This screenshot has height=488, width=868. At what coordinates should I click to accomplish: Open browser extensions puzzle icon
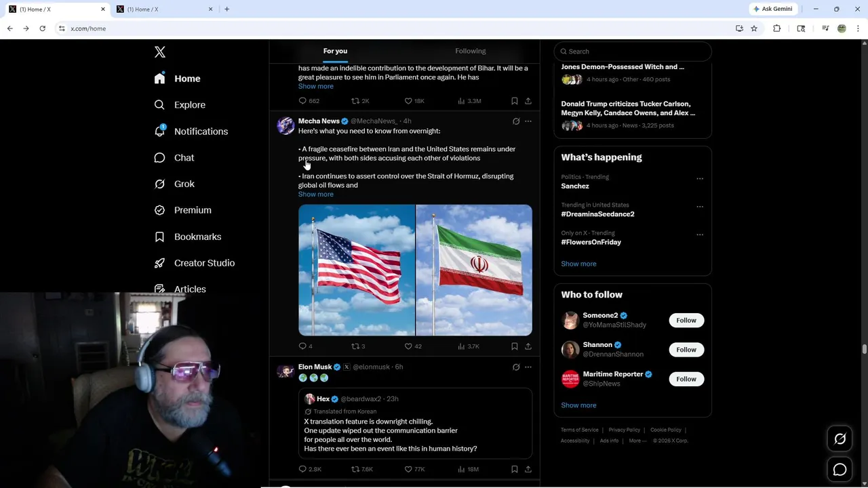777,28
